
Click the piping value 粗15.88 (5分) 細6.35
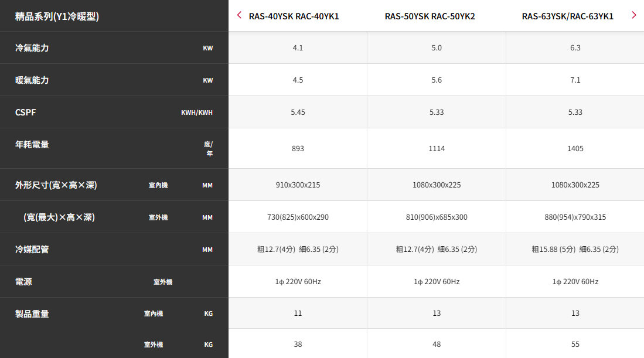point(575,250)
